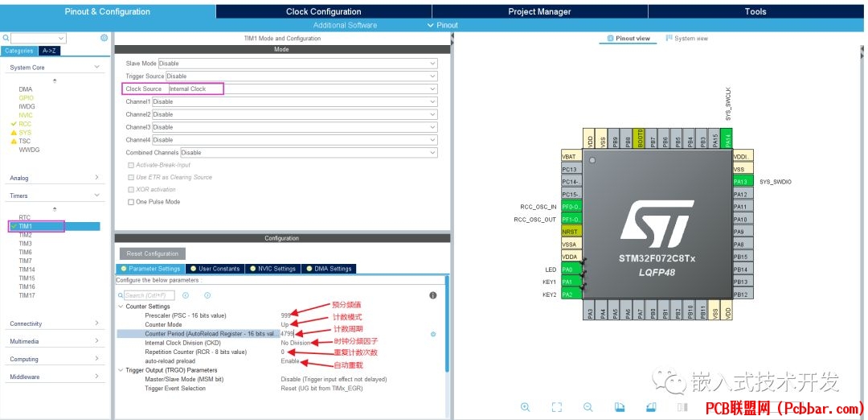Open Trigger Source dropdown
Screen dimensions: 868x420
(301, 76)
